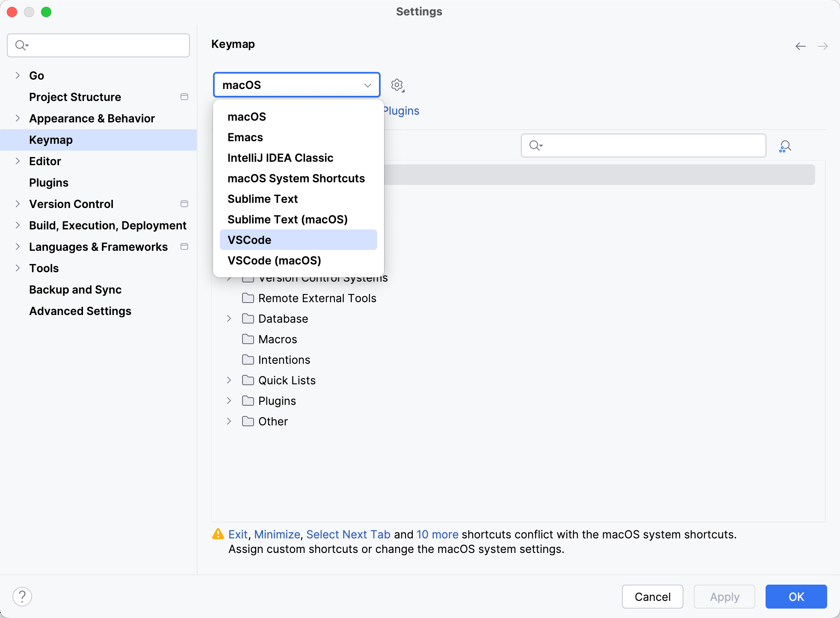Click the Macros folder icon
This screenshot has height=618, width=840.
pyautogui.click(x=248, y=339)
